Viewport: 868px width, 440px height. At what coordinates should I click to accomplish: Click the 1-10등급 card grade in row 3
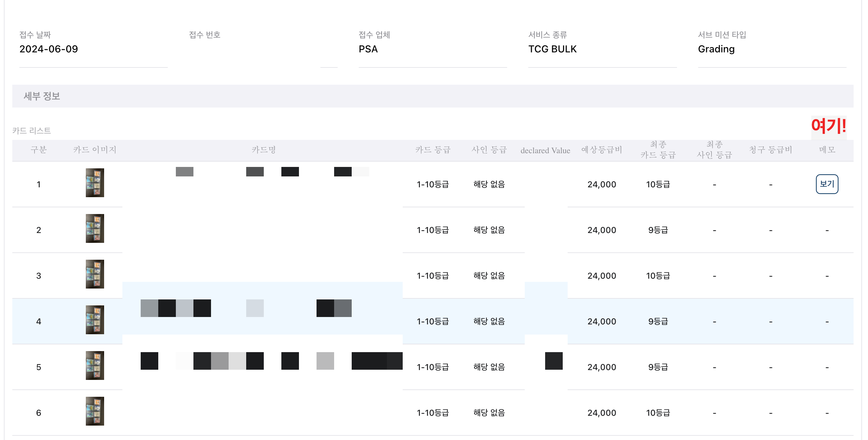(x=433, y=276)
